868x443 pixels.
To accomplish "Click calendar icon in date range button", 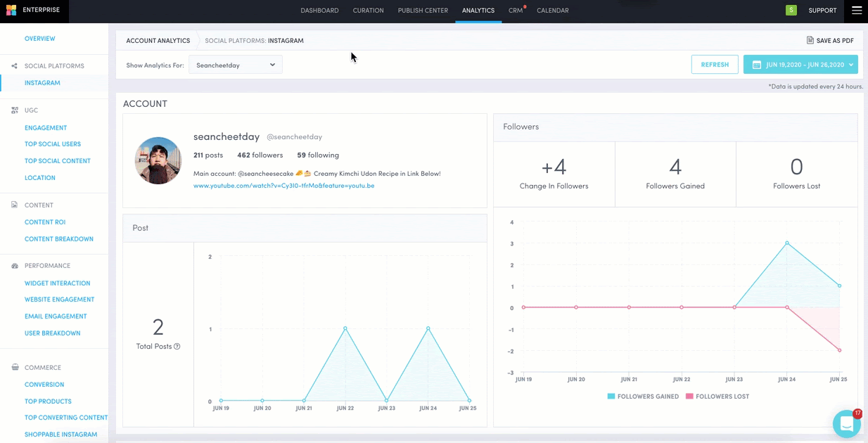I will pos(756,65).
